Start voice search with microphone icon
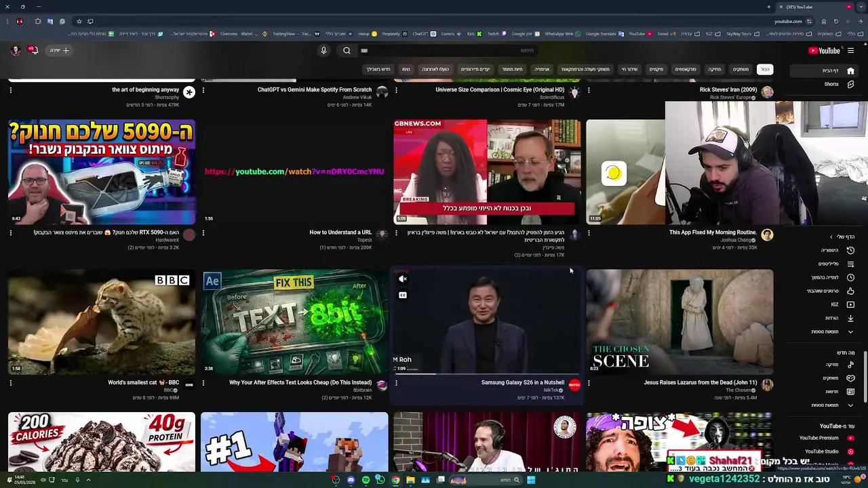 pos(323,50)
